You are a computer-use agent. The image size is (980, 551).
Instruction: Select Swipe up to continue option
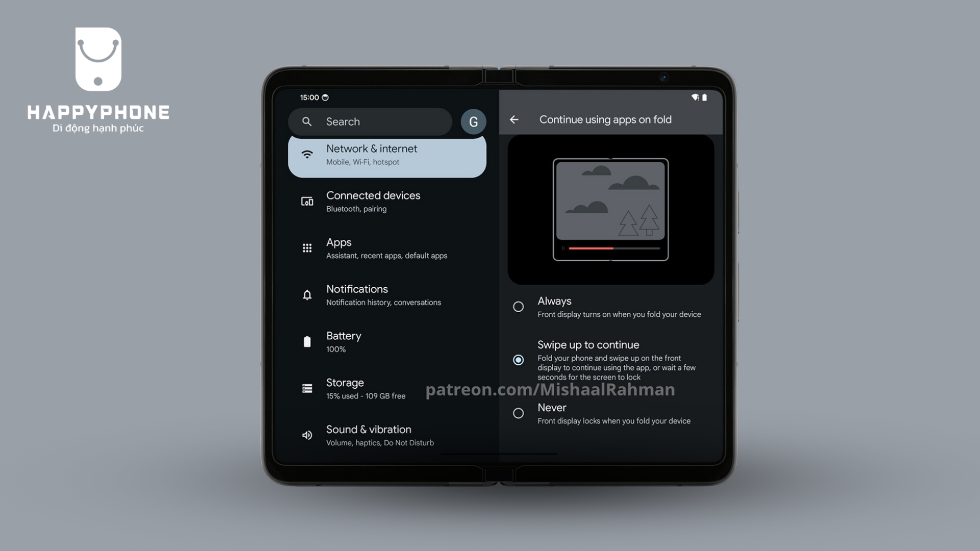click(518, 359)
